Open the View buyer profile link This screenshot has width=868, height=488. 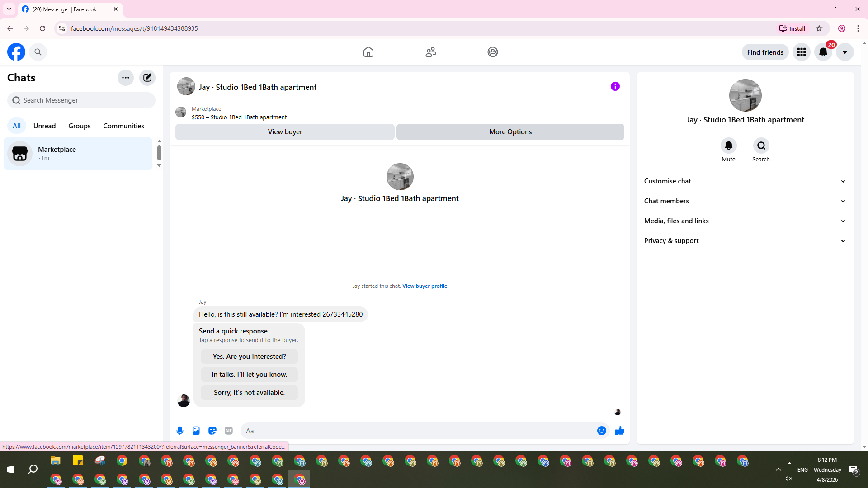pos(425,286)
